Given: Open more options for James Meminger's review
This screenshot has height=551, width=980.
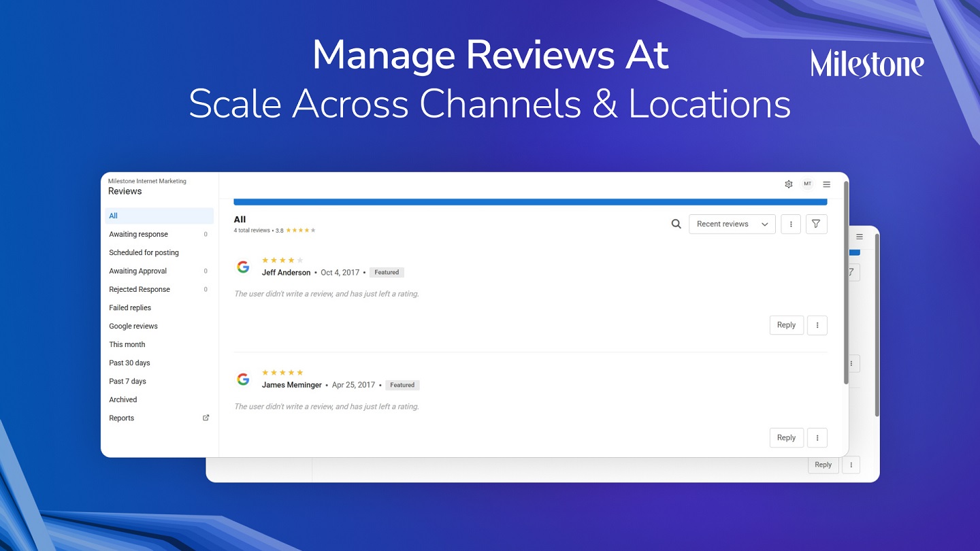Looking at the screenshot, I should 817,438.
